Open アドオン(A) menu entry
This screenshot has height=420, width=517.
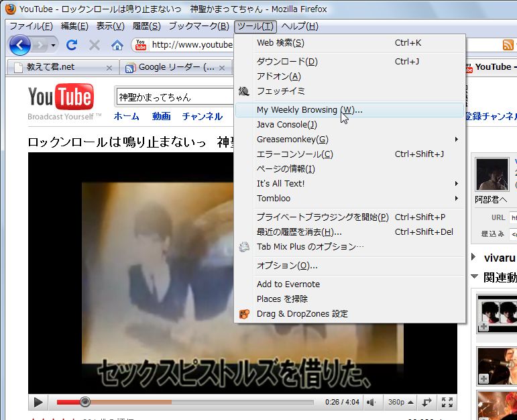tap(349, 76)
